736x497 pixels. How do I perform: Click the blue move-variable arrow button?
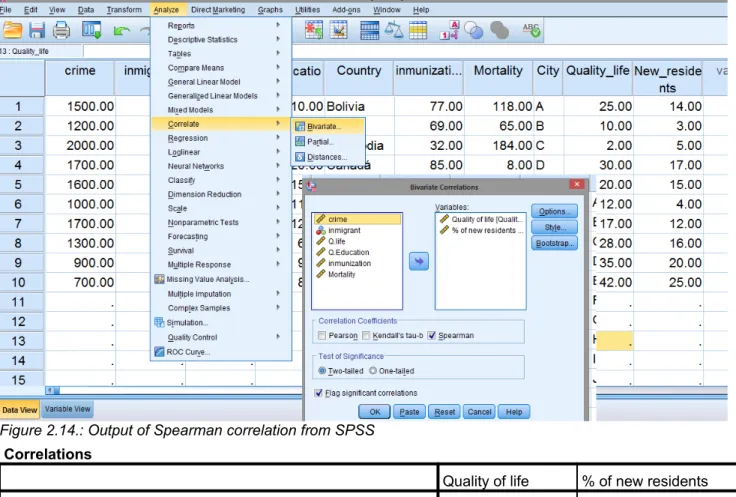coord(419,261)
